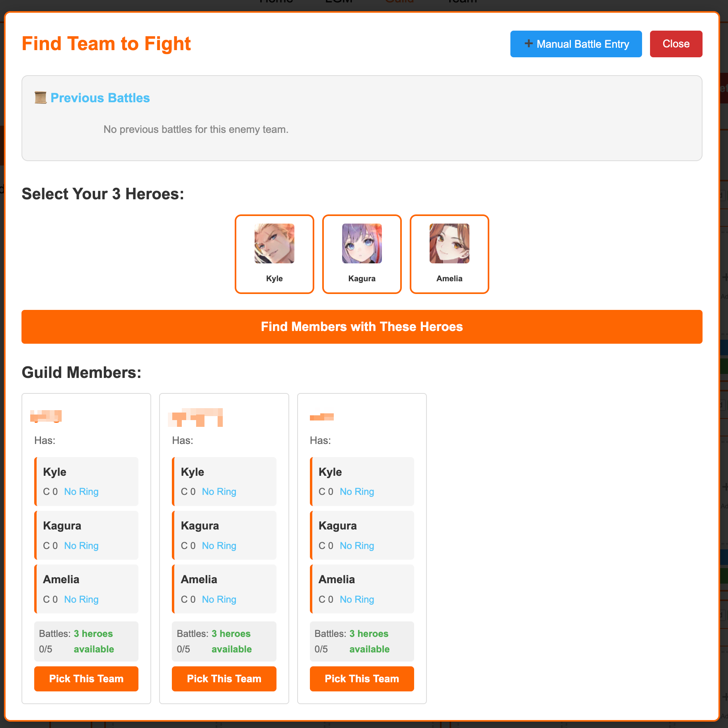This screenshot has width=728, height=728.
Task: Click Find Members with These Heroes
Action: 362,327
